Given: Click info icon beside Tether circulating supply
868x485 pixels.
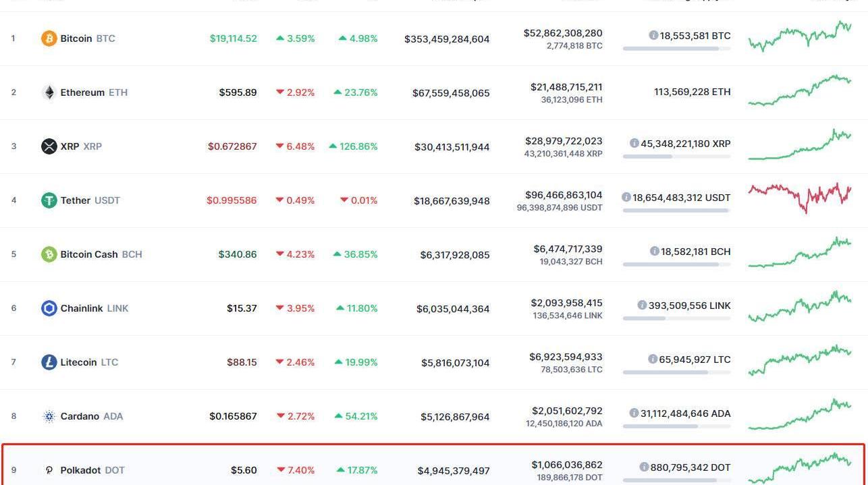Looking at the screenshot, I should [626, 197].
